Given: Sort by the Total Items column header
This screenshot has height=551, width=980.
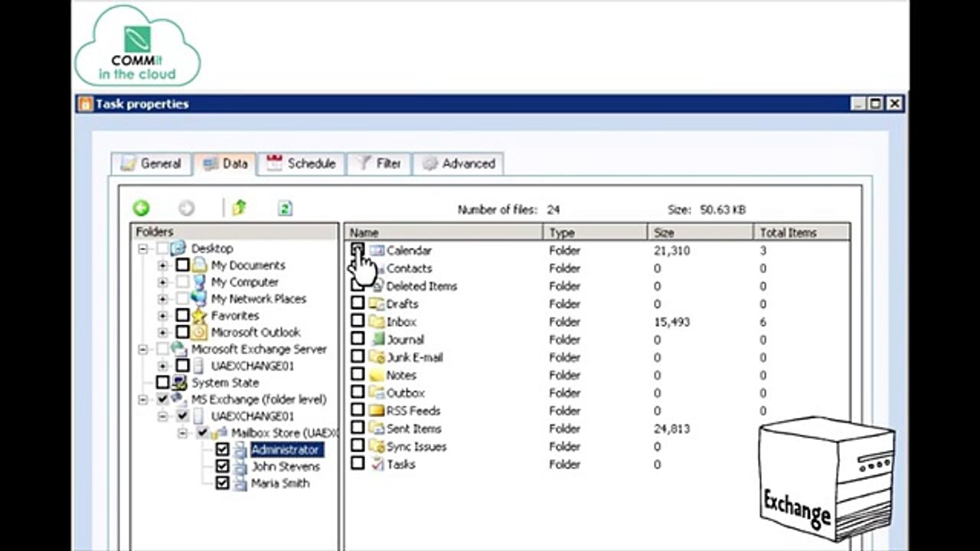Looking at the screenshot, I should (x=802, y=232).
